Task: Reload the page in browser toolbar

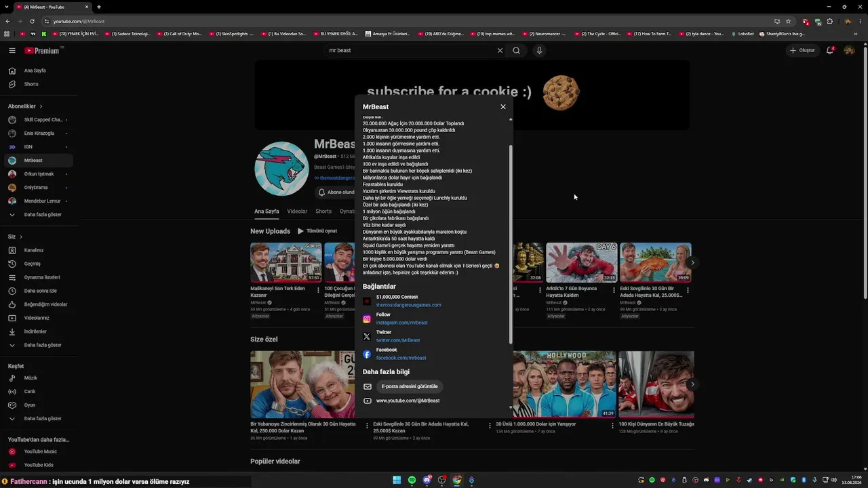Action: pos(33,21)
